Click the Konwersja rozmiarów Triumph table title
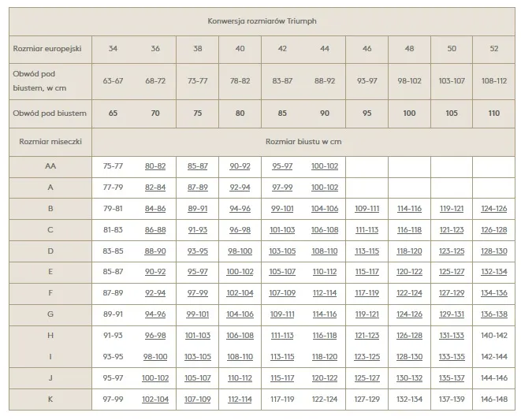Viewport: 521px width, 420px height. click(262, 22)
